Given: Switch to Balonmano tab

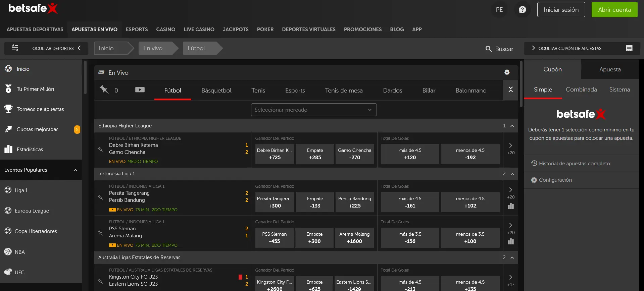Looking at the screenshot, I should 471,91.
